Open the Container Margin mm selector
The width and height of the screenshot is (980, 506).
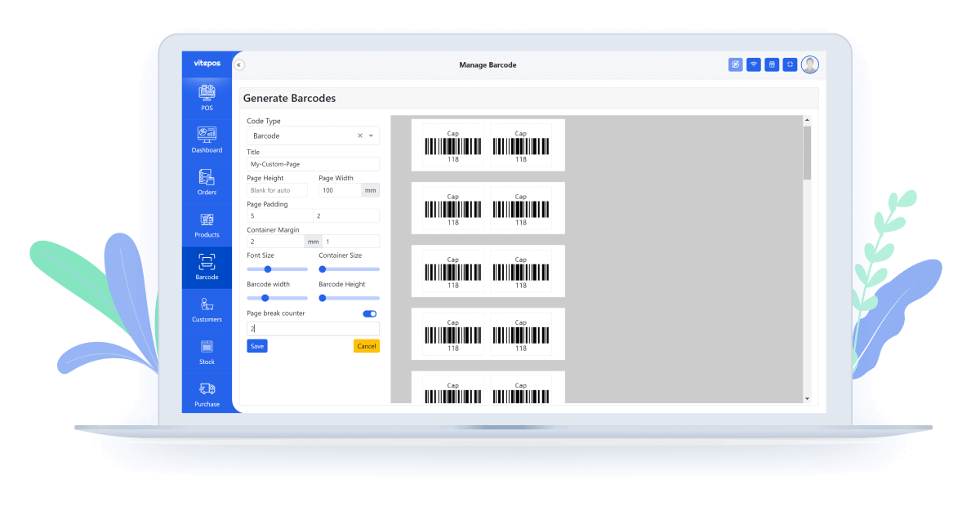click(x=313, y=241)
